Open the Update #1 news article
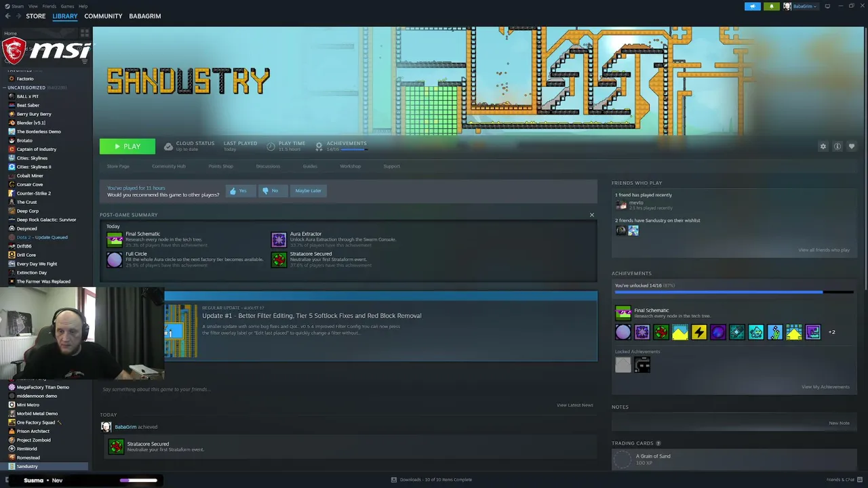The height and width of the screenshot is (488, 868). [x=312, y=316]
